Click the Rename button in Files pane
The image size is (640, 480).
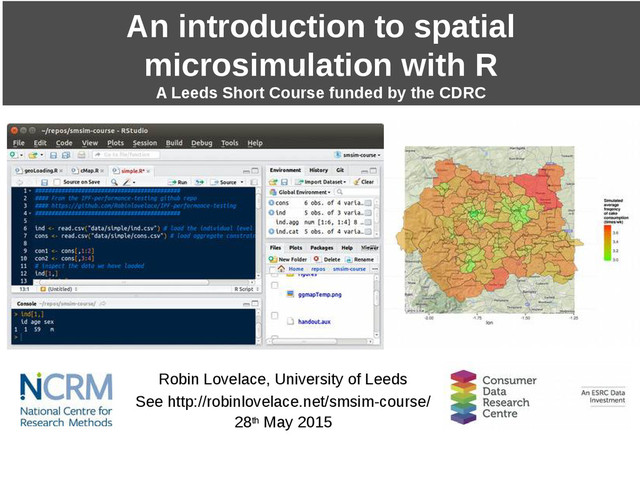pyautogui.click(x=360, y=259)
